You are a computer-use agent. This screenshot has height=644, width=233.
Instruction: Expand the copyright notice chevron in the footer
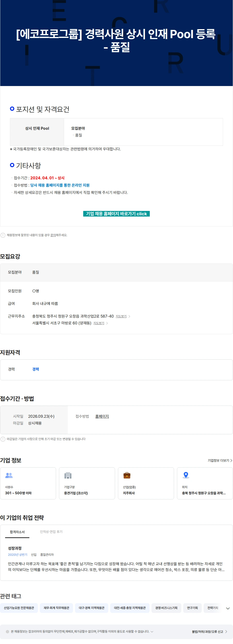tap(152, 632)
